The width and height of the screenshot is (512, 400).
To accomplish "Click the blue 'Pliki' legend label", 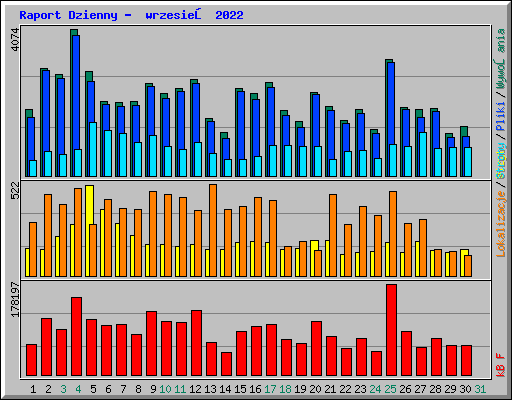I will (501, 116).
